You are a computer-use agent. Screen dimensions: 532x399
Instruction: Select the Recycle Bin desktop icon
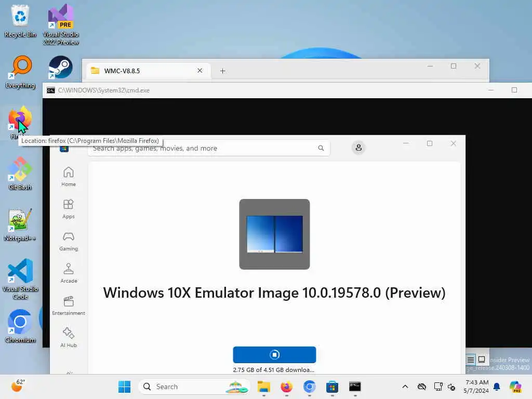click(x=20, y=21)
